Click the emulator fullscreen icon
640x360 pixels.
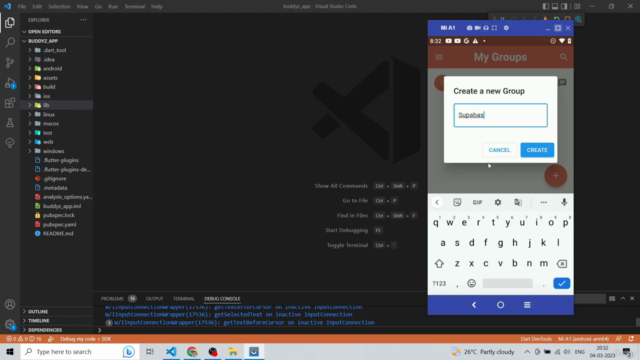pos(494,28)
